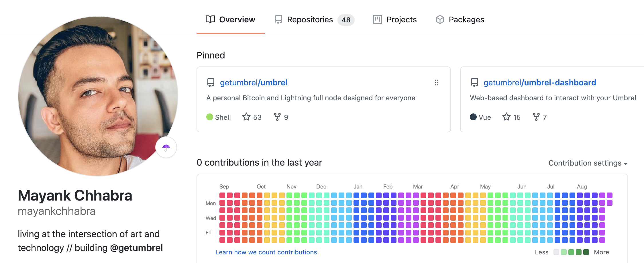
Task: Open Learn how we count contributions link
Action: point(267,252)
